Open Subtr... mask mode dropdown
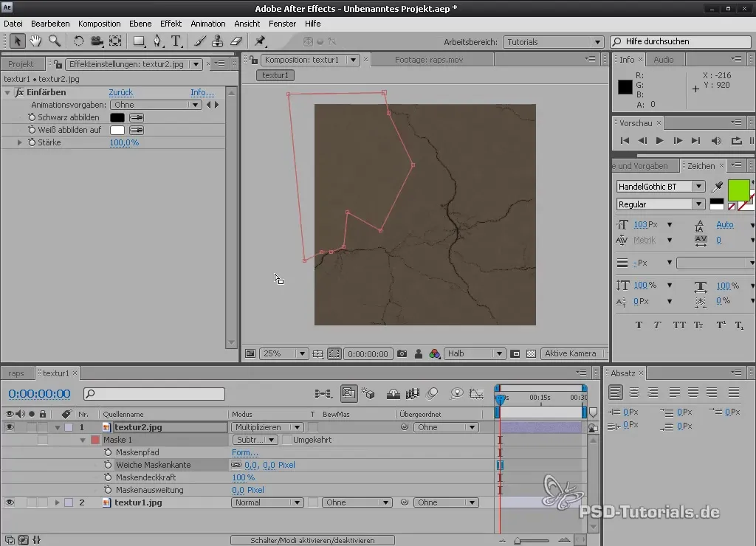756x546 pixels. click(255, 440)
